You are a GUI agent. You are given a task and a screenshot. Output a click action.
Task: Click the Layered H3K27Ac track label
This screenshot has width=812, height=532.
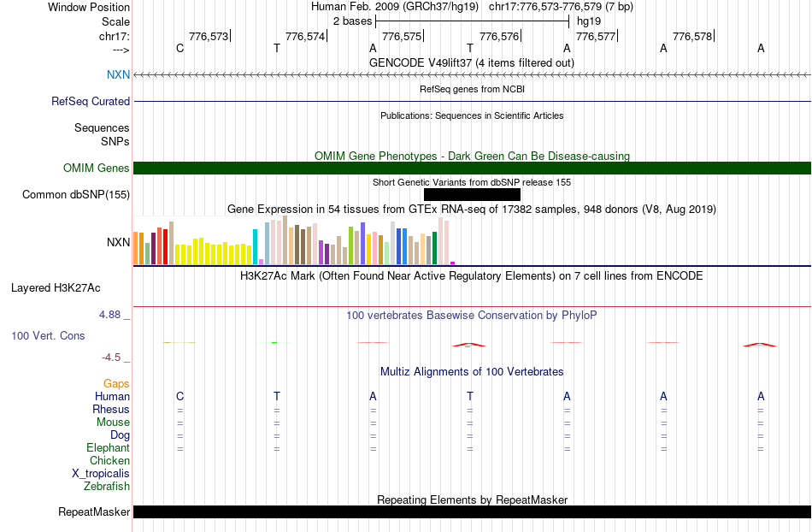coord(56,288)
